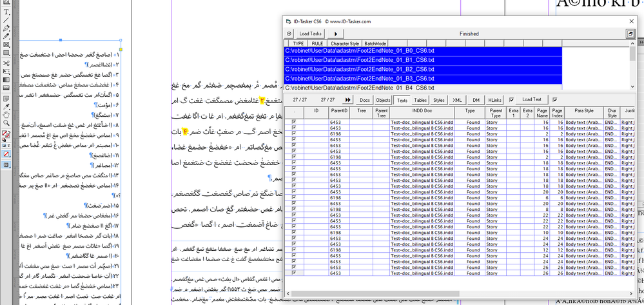Select the Rectangle Frame tool
The width and height of the screenshot is (644, 305).
click(6, 44)
